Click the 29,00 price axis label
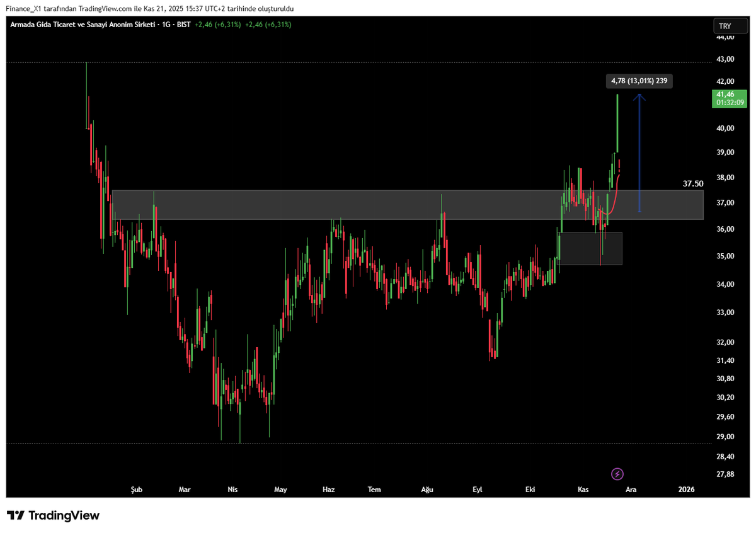Viewport: 756px width, 533px height. point(725,437)
